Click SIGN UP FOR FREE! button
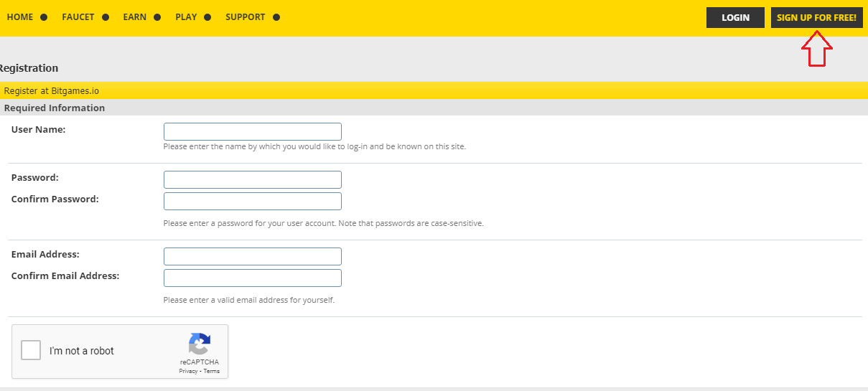 [816, 18]
